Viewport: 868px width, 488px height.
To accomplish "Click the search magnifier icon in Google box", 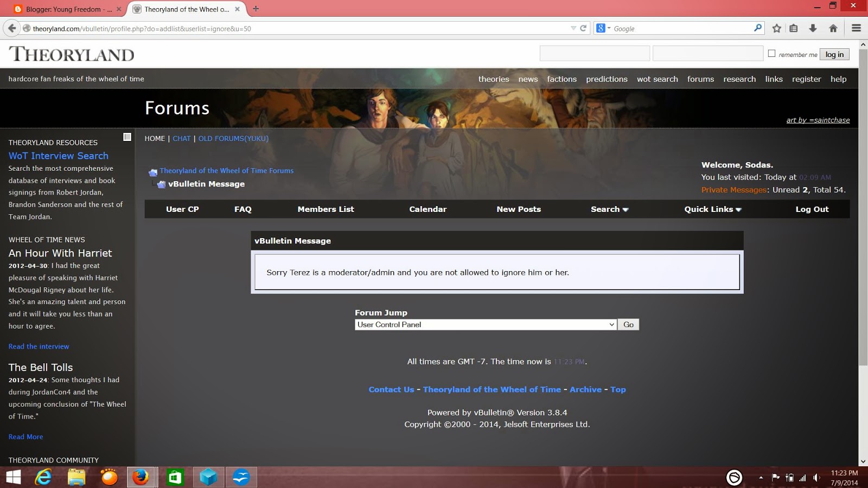I will 758,28.
